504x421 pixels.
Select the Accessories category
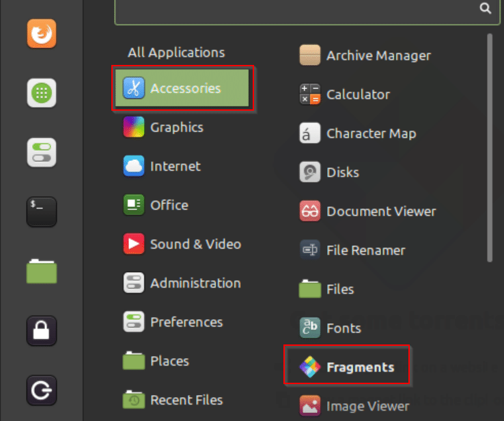click(182, 88)
